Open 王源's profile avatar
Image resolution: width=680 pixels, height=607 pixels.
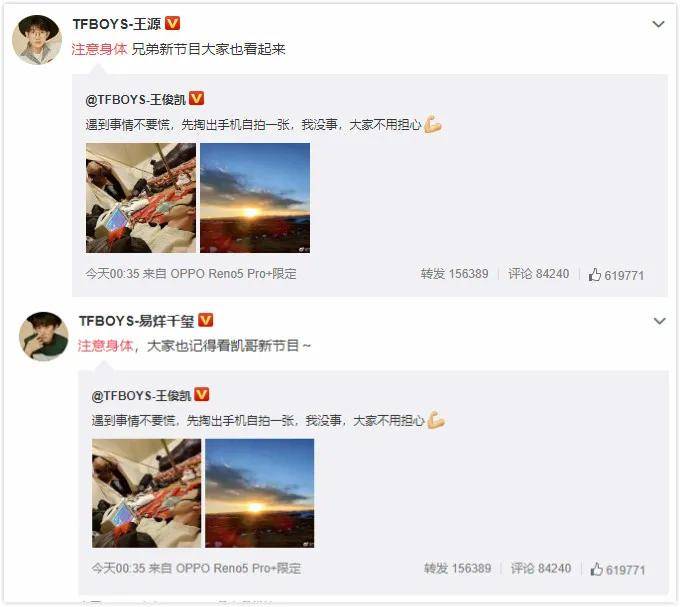(37, 39)
